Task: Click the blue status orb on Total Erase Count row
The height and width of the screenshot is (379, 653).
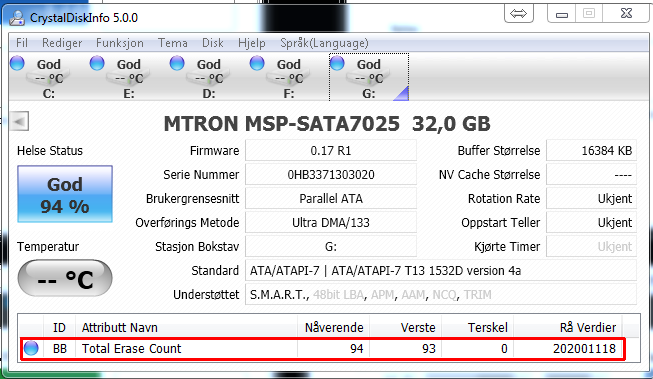Action: [31, 348]
